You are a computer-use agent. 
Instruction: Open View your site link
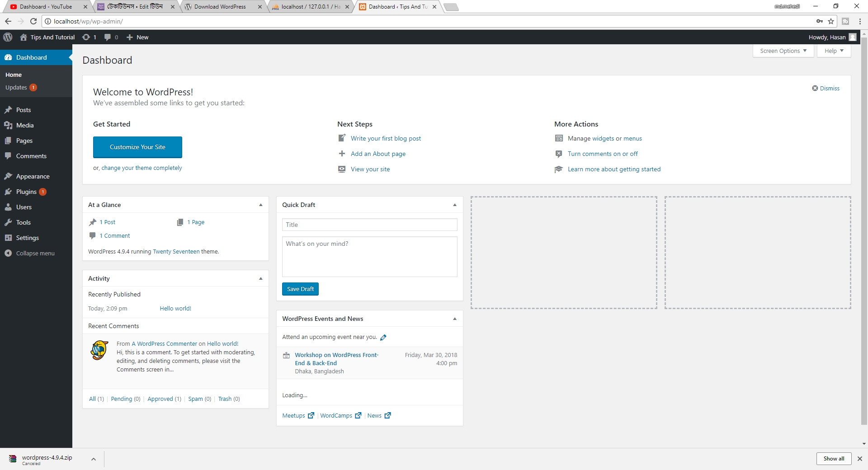tap(370, 169)
